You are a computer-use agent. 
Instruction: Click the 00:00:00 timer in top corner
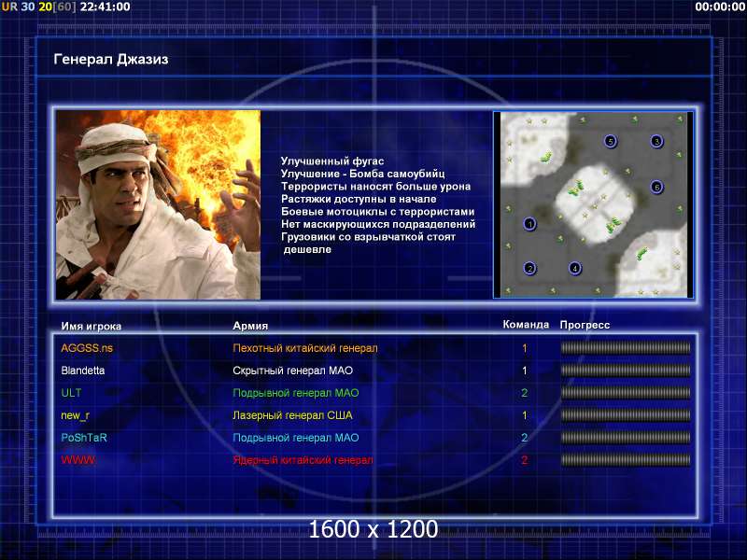click(720, 7)
